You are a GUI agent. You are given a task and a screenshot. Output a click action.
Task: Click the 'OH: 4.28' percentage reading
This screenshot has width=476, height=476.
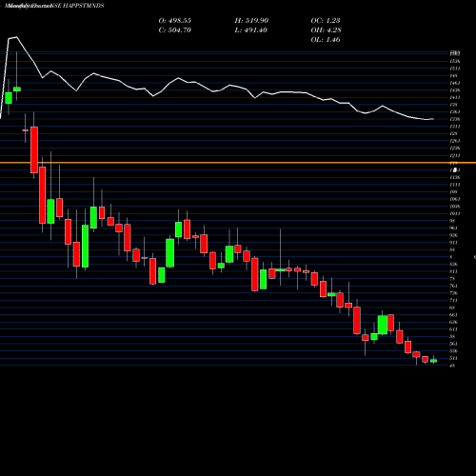click(x=326, y=30)
